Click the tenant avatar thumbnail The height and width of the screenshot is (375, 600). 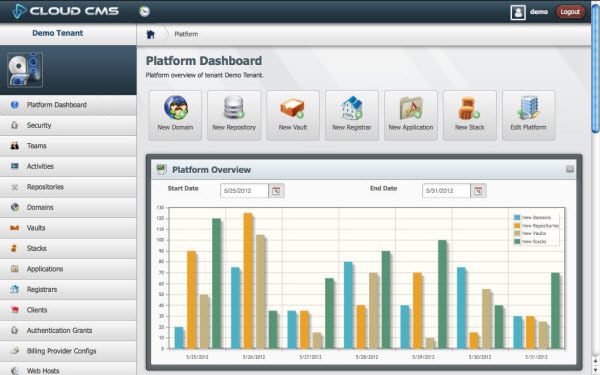coord(25,70)
